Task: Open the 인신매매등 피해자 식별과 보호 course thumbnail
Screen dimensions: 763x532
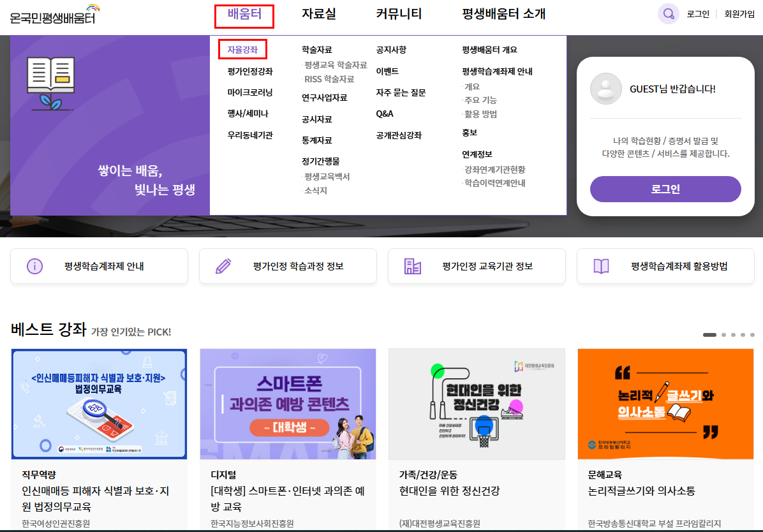Action: tap(100, 404)
